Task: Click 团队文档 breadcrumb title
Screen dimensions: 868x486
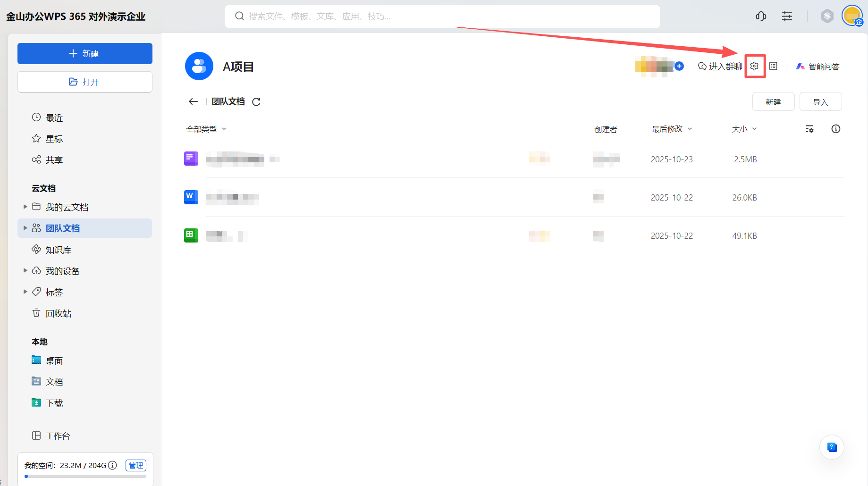Action: pos(228,101)
